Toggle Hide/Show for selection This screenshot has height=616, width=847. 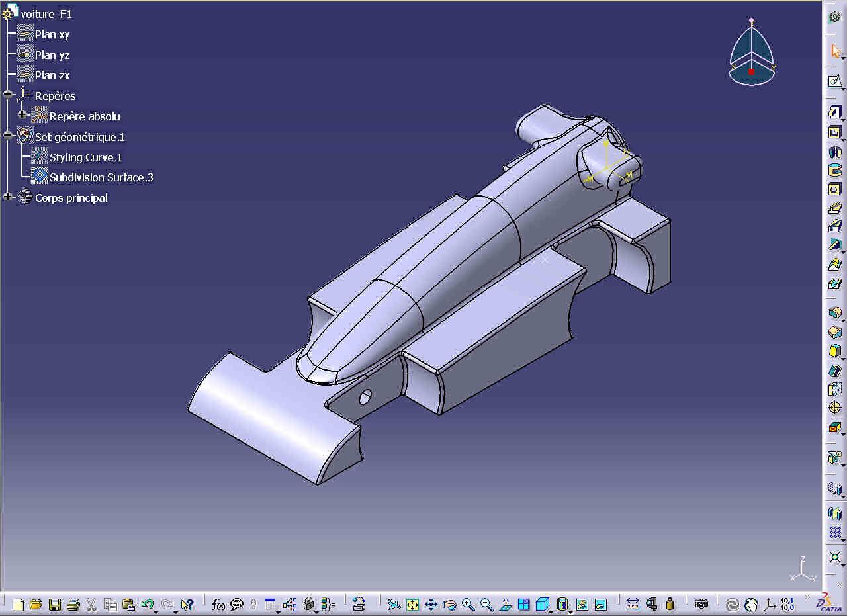pyautogui.click(x=582, y=604)
